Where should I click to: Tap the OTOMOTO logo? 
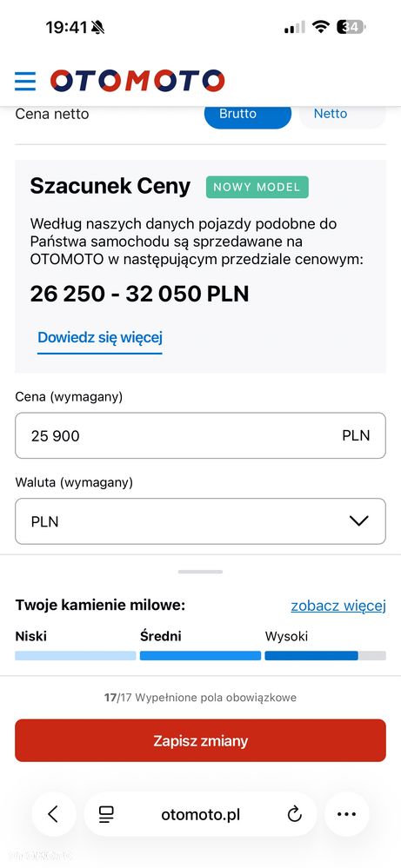click(x=137, y=81)
